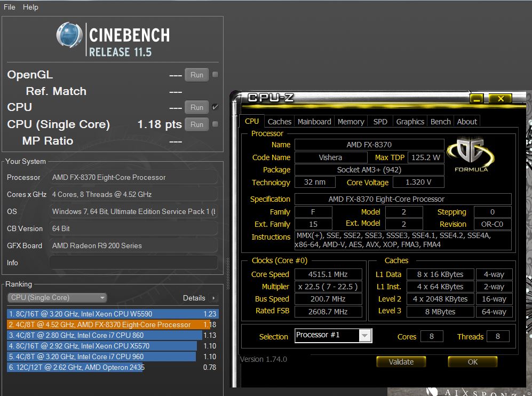Switch to Mainboard tab in CPU-Z
This screenshot has width=532, height=396.
(314, 122)
